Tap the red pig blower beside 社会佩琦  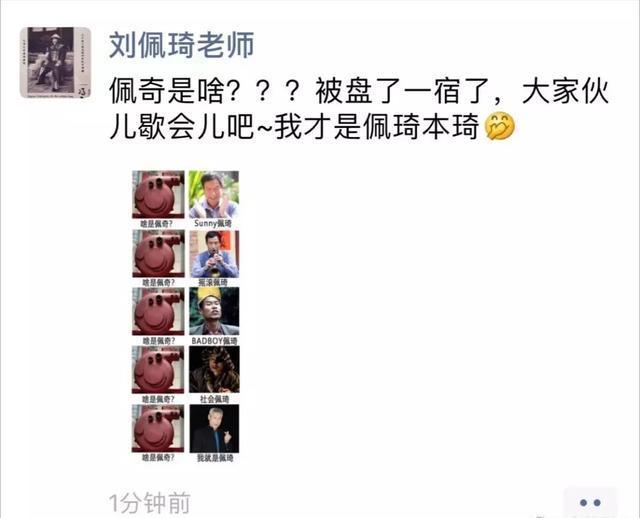click(158, 369)
